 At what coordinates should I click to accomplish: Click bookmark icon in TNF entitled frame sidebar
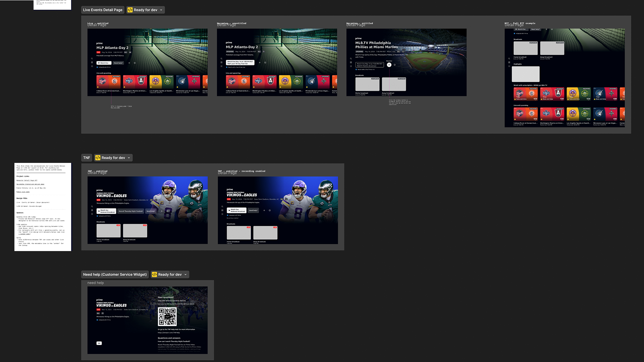pos(92,214)
